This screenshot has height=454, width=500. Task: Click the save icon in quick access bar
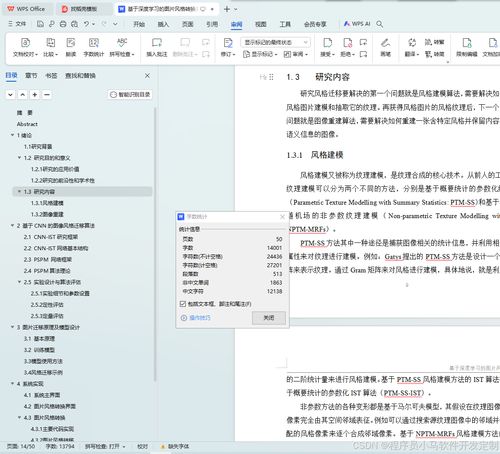click(40, 24)
